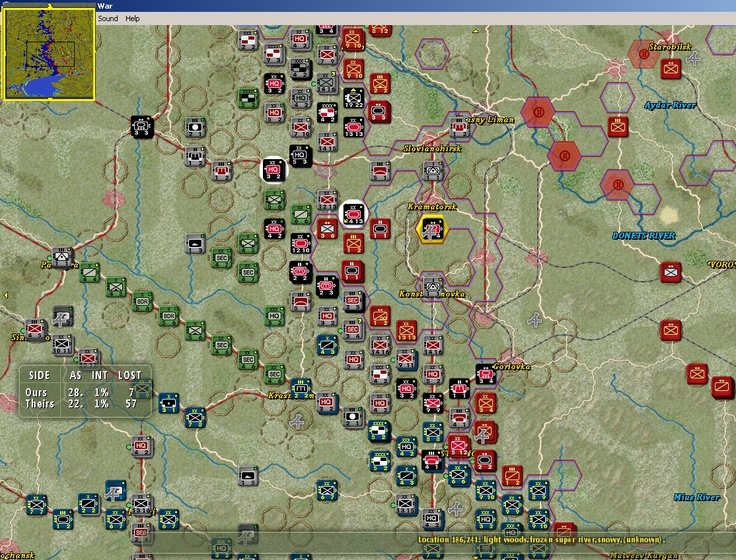This screenshot has height=560, width=736.
Task: Select the grey 1-3 naval unit
Action: [195, 244]
